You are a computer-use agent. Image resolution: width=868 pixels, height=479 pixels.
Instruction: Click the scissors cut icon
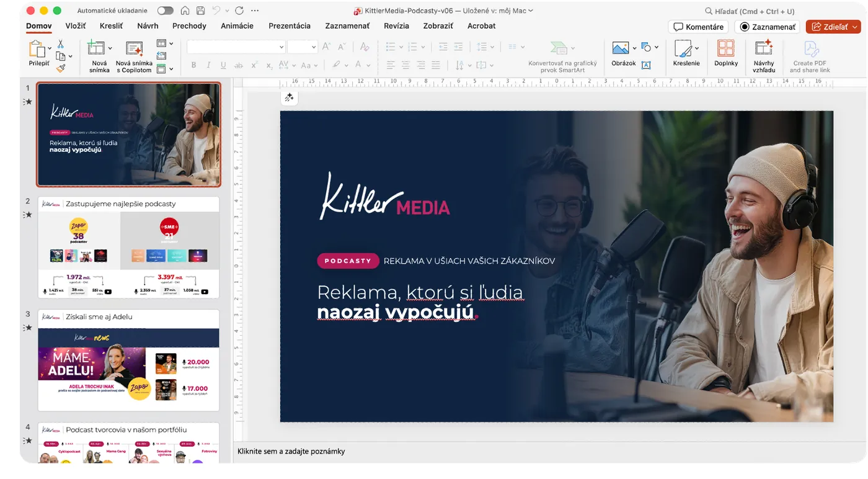(x=61, y=44)
